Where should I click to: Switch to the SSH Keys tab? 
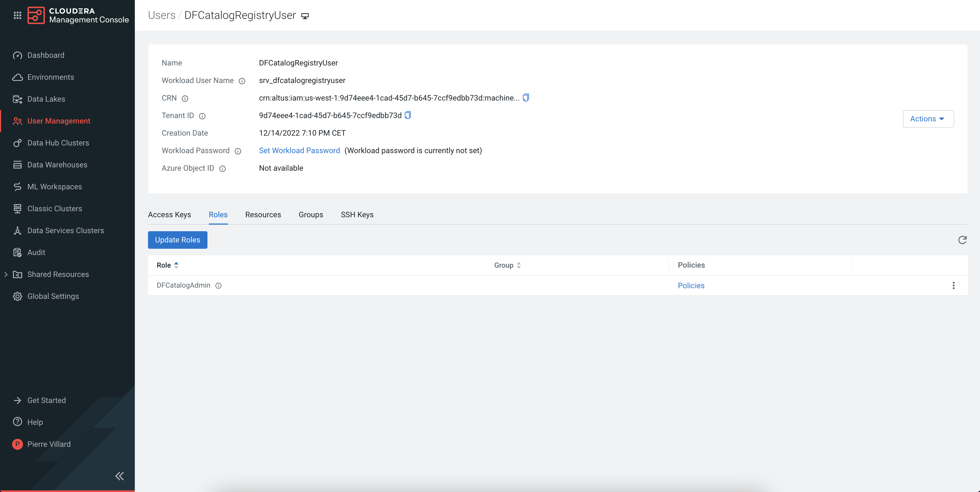pyautogui.click(x=357, y=214)
